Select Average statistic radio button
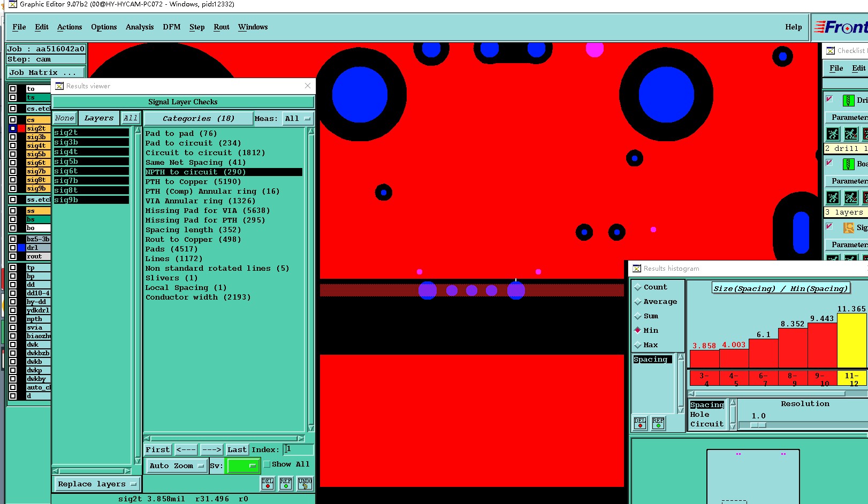The width and height of the screenshot is (868, 504). tap(638, 302)
